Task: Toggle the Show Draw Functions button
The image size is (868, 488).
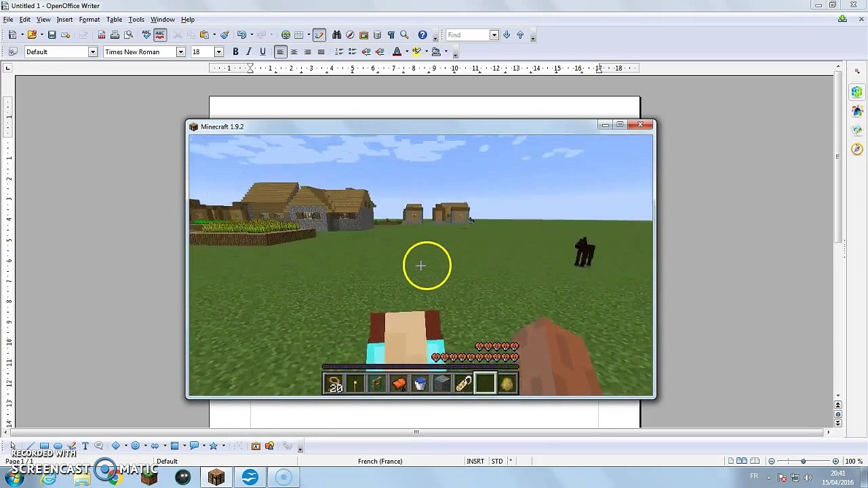Action: (319, 35)
